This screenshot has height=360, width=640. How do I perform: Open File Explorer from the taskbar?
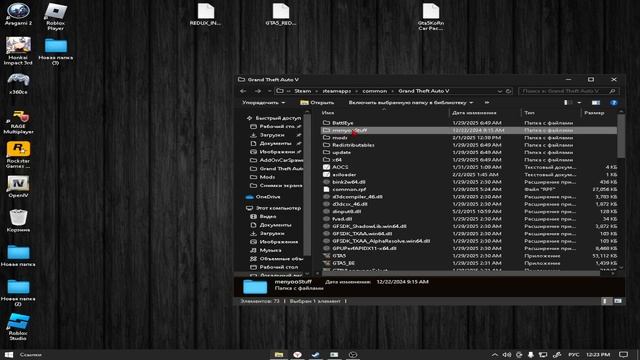pos(279,355)
